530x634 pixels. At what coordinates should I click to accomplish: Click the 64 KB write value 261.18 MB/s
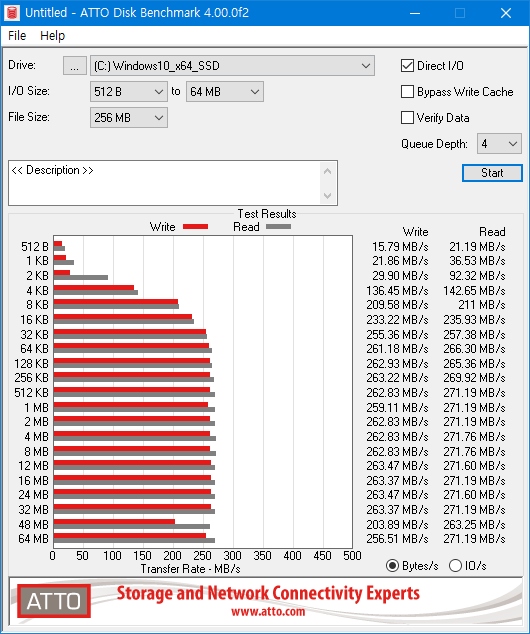coord(397,349)
